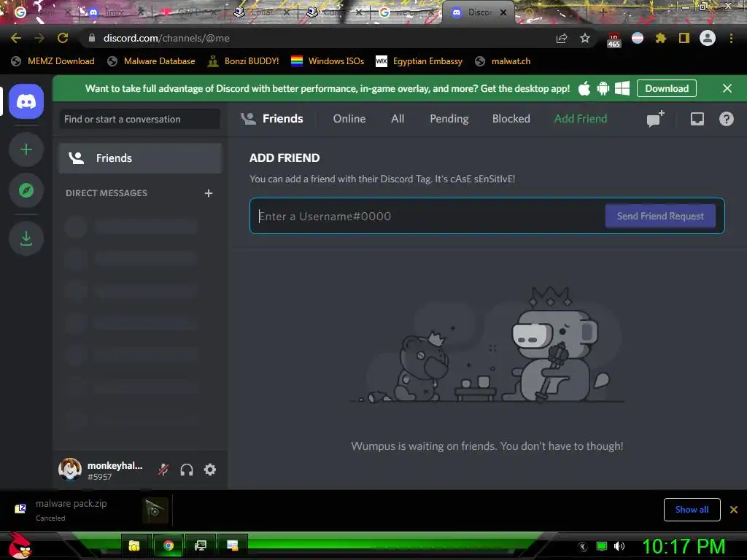Open the Blocked users tab

511,119
